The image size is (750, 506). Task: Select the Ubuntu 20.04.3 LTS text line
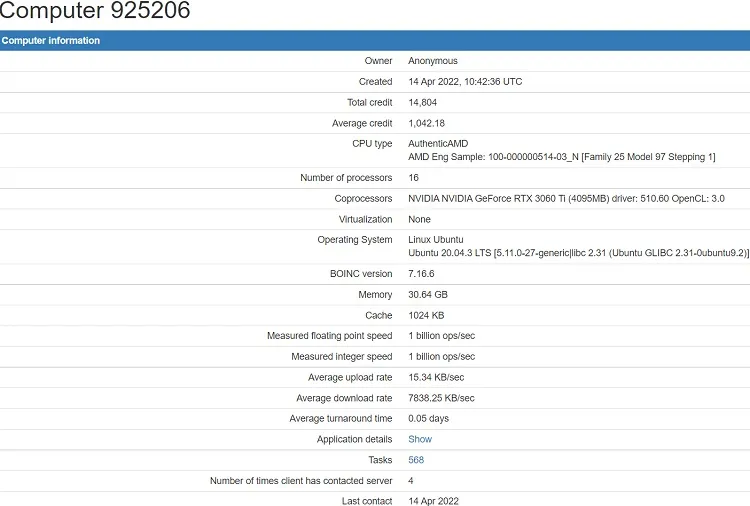point(578,253)
